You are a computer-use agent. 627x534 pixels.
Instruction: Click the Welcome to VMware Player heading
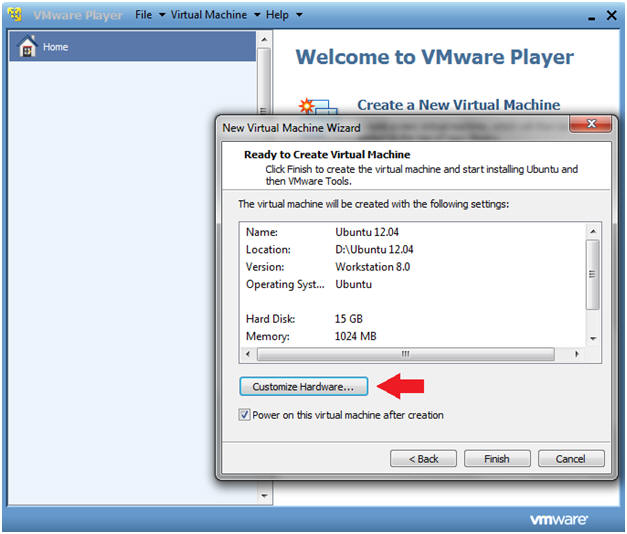click(435, 57)
